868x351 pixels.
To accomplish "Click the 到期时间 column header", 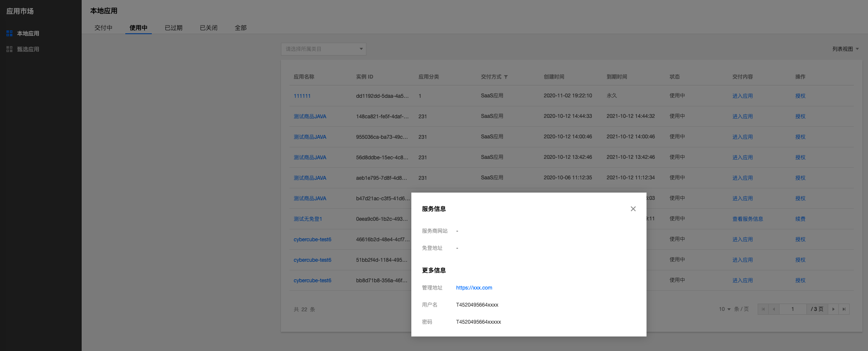I will [x=617, y=77].
